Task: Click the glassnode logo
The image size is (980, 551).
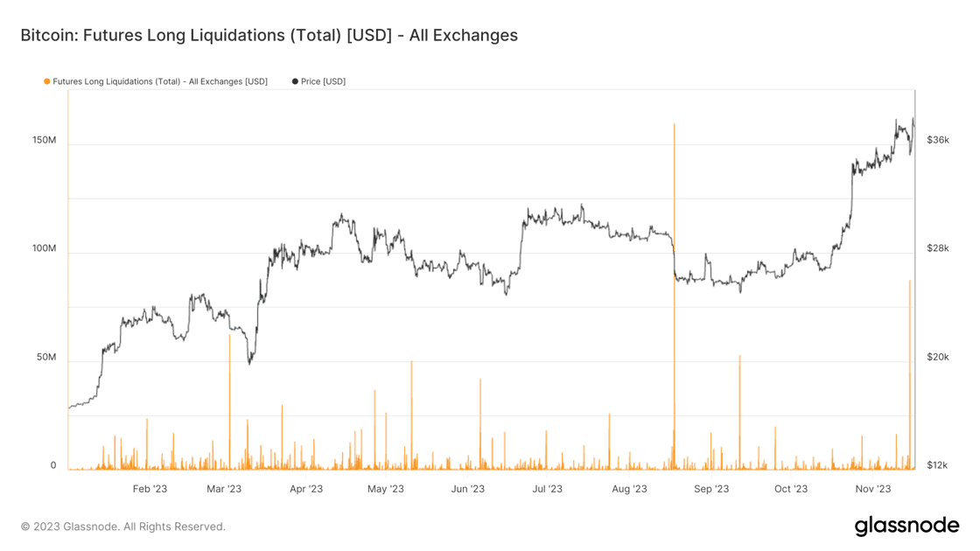Action: 906,526
